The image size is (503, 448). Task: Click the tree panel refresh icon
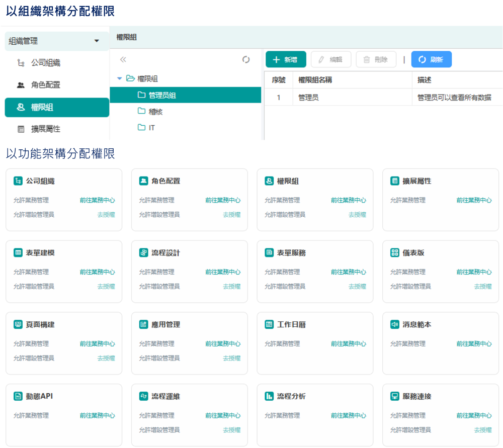(246, 60)
